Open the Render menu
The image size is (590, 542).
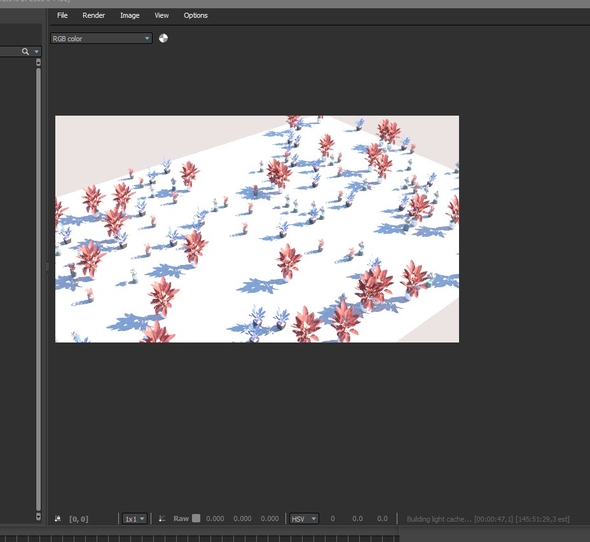point(93,15)
